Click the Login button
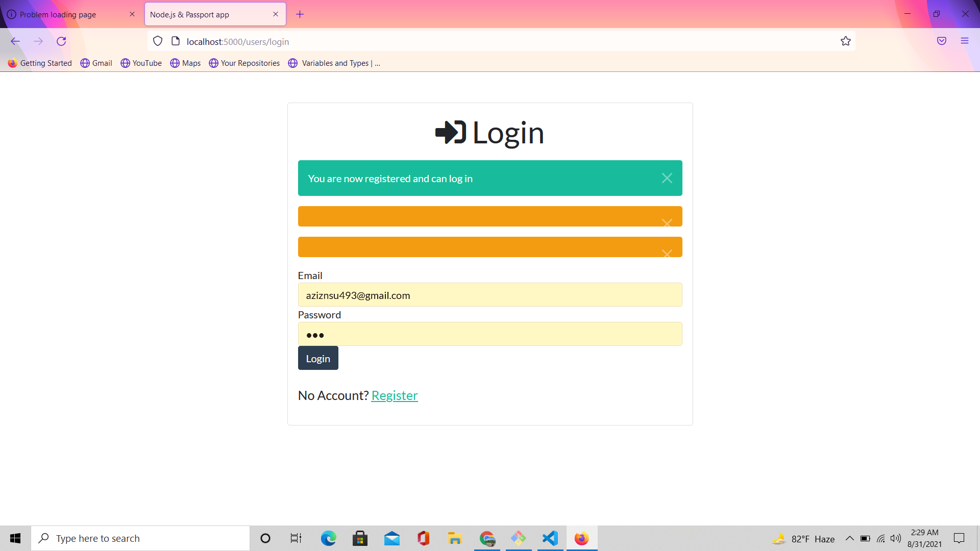Image resolution: width=980 pixels, height=551 pixels. pyautogui.click(x=317, y=358)
